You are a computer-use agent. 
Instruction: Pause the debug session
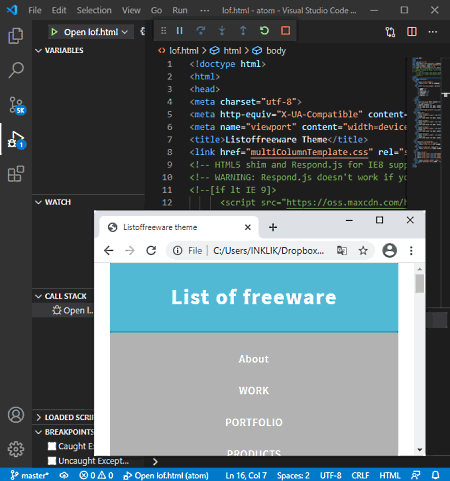180,31
